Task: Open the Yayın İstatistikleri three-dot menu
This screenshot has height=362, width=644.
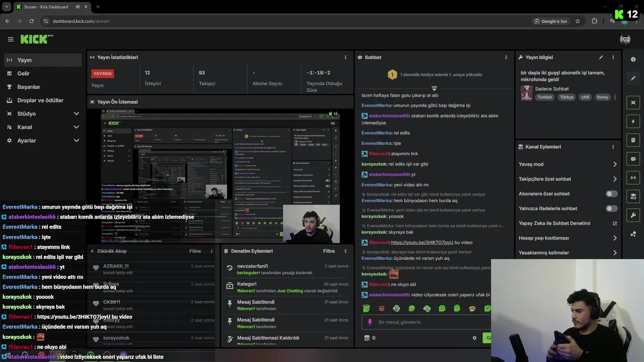Action: 345,57
